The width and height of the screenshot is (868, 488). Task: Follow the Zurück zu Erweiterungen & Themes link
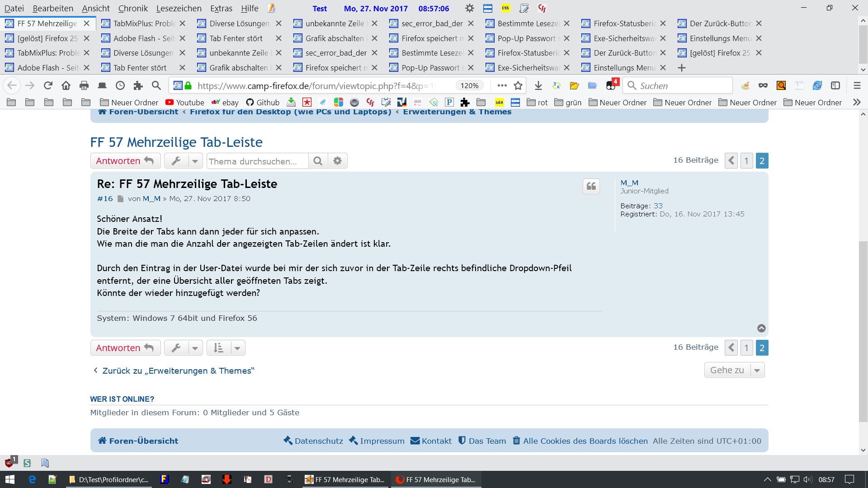click(x=178, y=371)
